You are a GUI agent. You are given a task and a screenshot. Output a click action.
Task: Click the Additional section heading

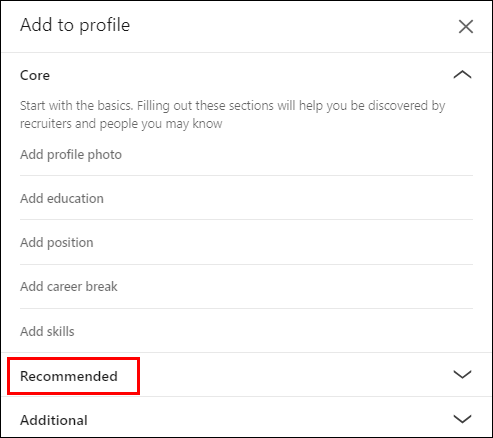(x=54, y=420)
